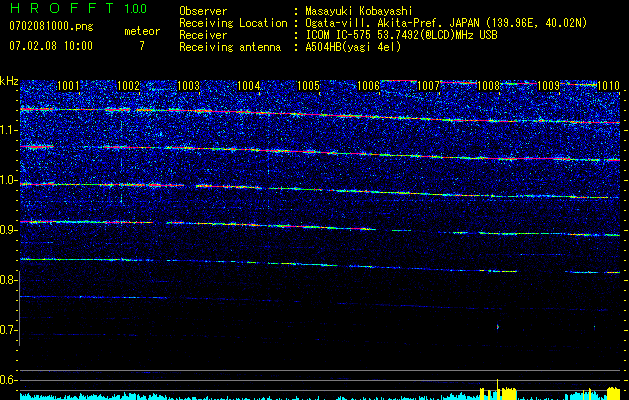The height and width of the screenshot is (400, 629).
Task: Click the meteor label
Action: (141, 31)
